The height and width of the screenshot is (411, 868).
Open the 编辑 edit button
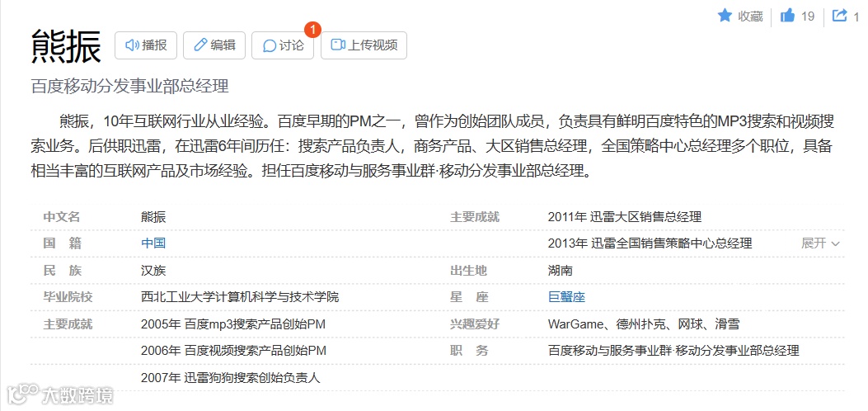[x=214, y=45]
